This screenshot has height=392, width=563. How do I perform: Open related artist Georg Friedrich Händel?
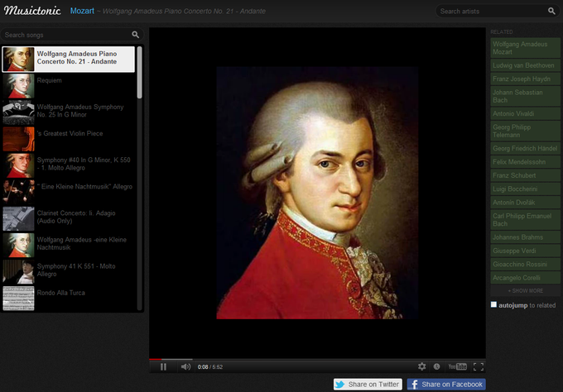coord(525,148)
